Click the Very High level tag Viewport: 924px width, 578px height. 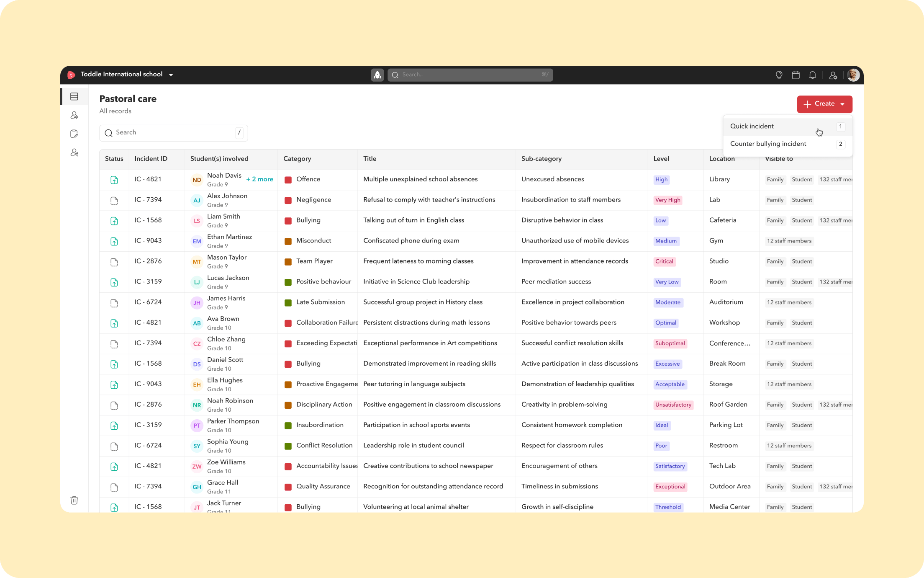[668, 200]
